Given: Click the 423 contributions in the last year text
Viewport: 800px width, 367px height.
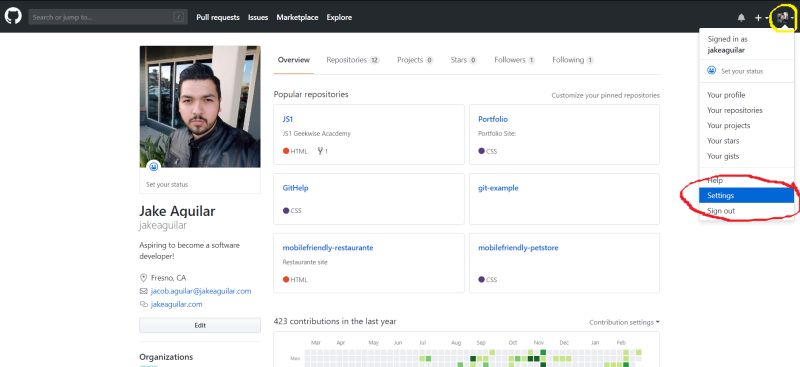Looking at the screenshot, I should click(335, 322).
